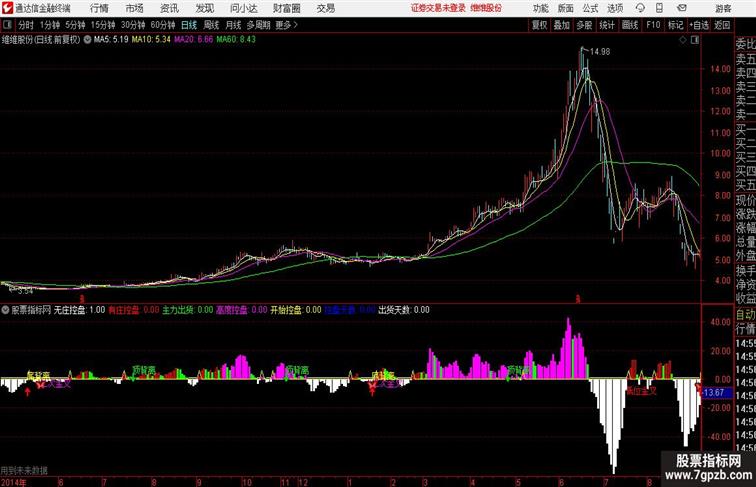756x487 pixels.
Task: Open the 市场 menu
Action: coord(134,8)
